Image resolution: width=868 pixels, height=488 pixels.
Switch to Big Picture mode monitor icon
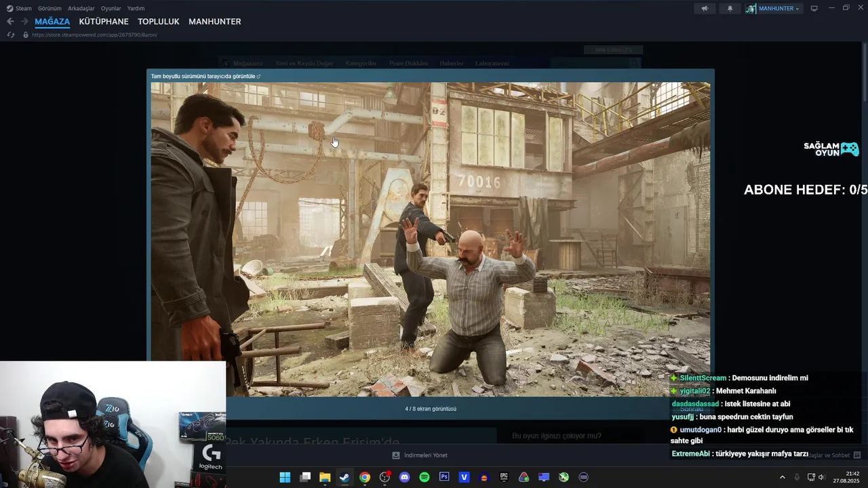click(814, 8)
